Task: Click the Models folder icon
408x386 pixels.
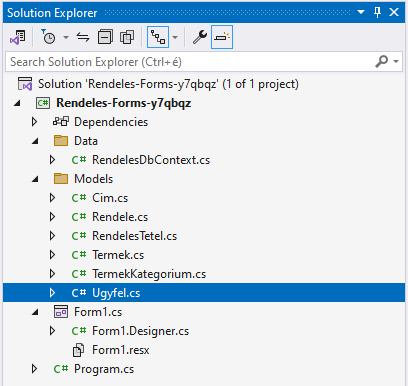Action: [x=61, y=179]
